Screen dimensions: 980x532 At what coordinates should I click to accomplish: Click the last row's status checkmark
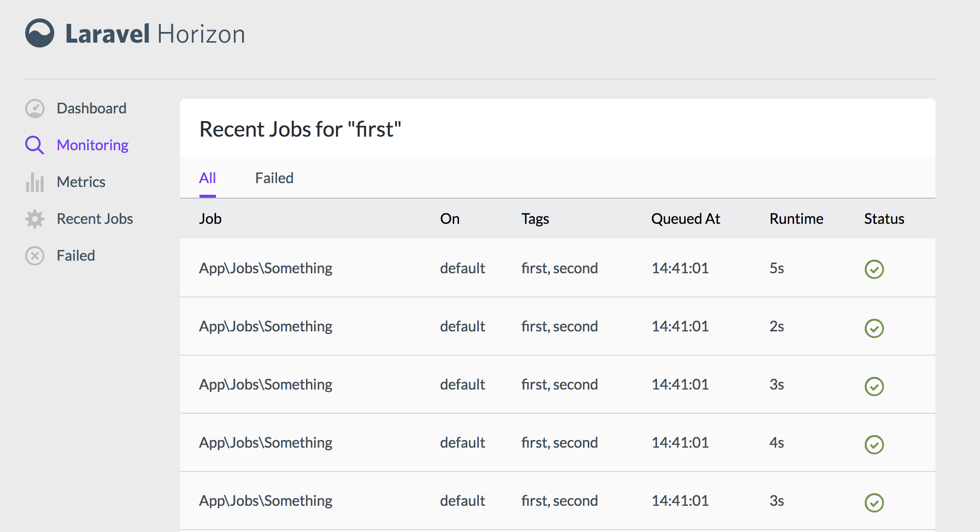[874, 502]
